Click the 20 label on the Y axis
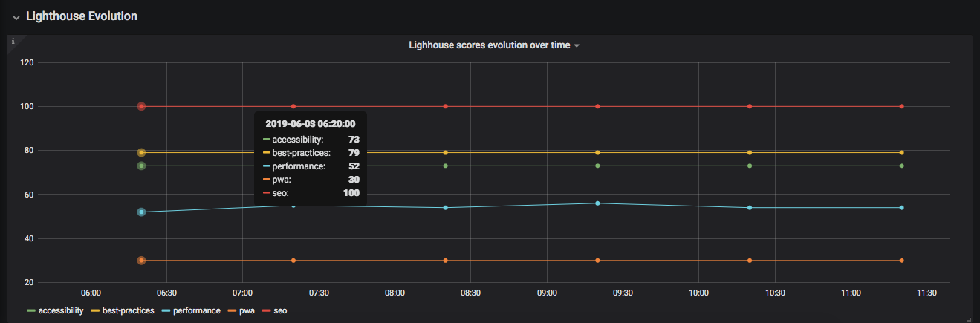This screenshot has height=323, width=980. (x=30, y=283)
